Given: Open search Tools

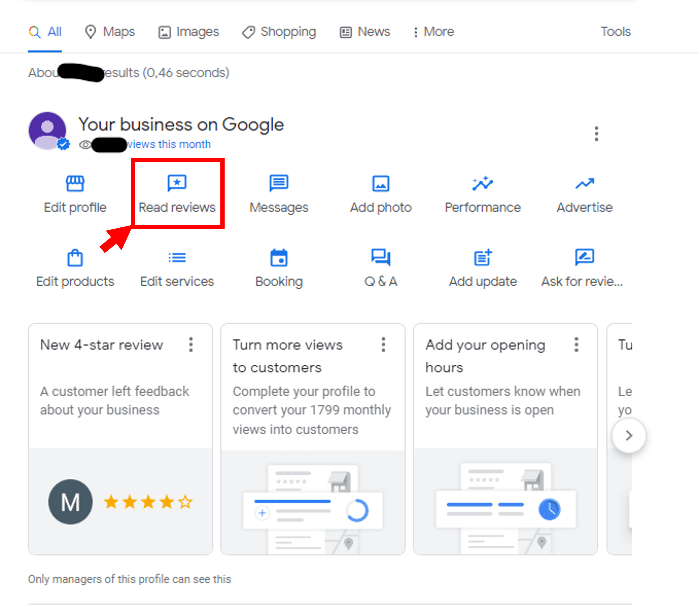Looking at the screenshot, I should [615, 32].
